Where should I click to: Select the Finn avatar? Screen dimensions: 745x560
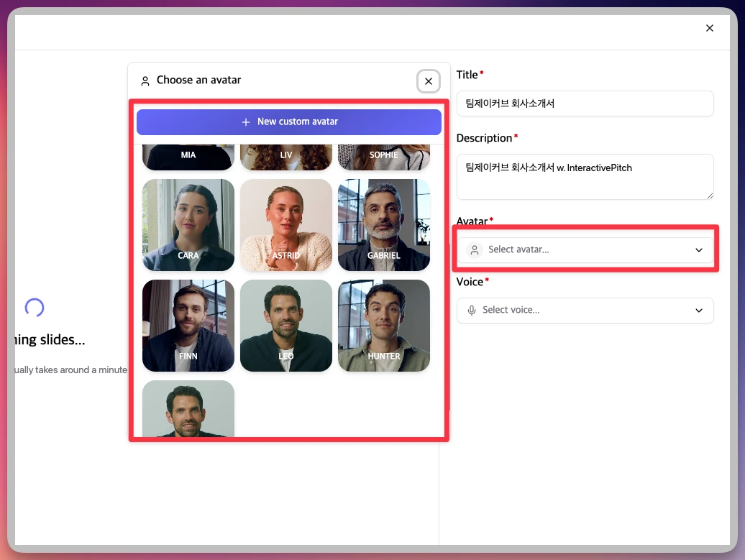pyautogui.click(x=188, y=326)
